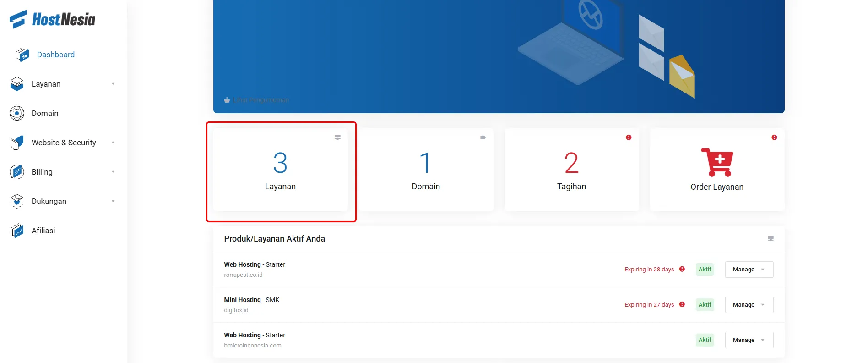This screenshot has width=868, height=363.
Task: Click the red shopping cart icon
Action: point(717,162)
